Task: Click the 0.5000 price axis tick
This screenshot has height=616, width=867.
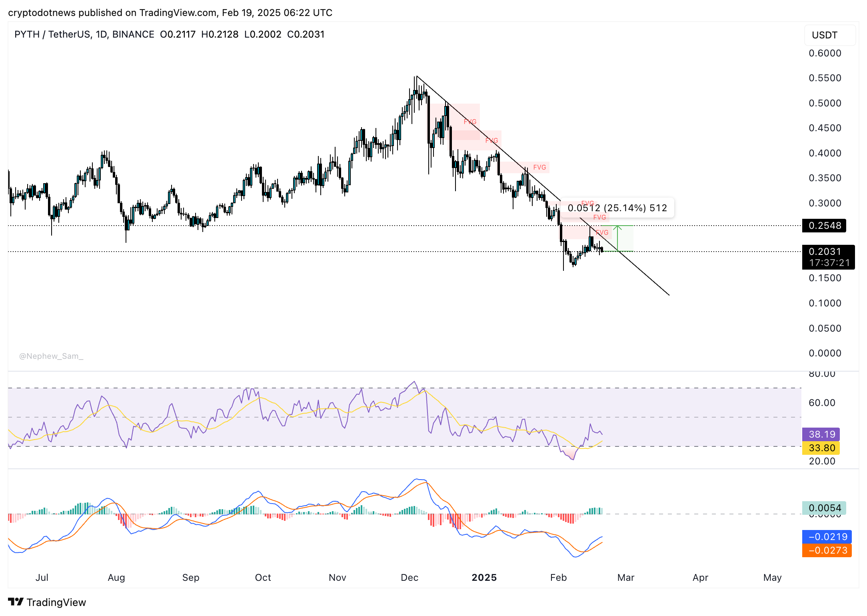Action: pos(825,103)
